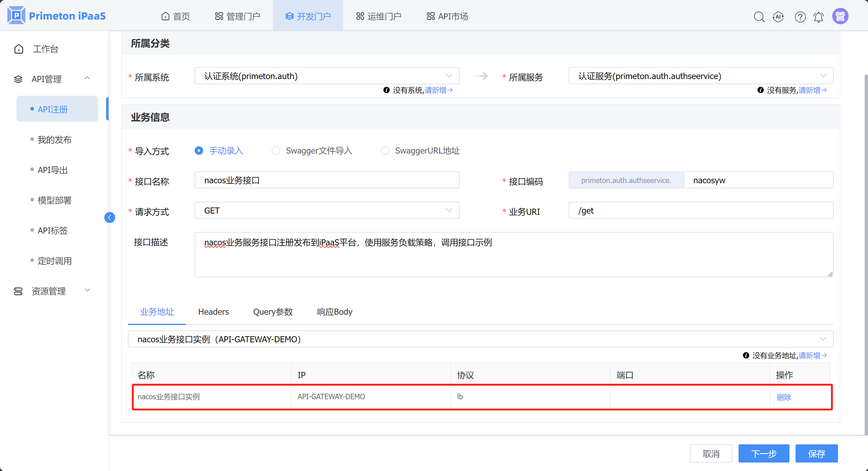The height and width of the screenshot is (471, 868).
Task: Switch to the Headers tab
Action: [213, 312]
